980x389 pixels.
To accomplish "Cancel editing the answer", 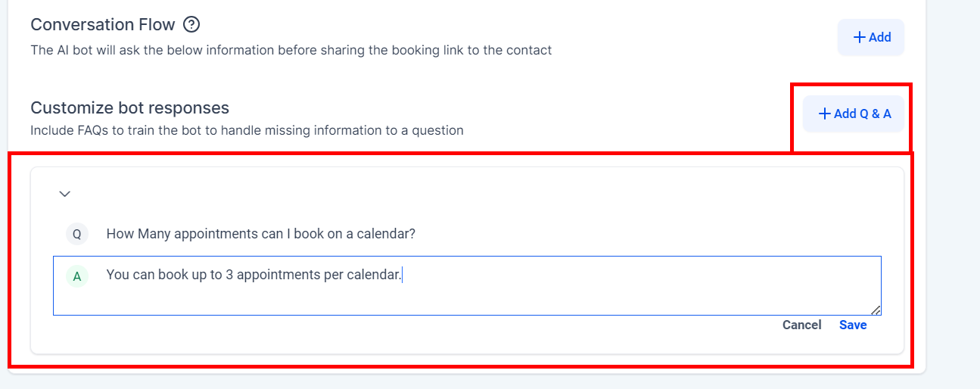I will click(x=801, y=325).
